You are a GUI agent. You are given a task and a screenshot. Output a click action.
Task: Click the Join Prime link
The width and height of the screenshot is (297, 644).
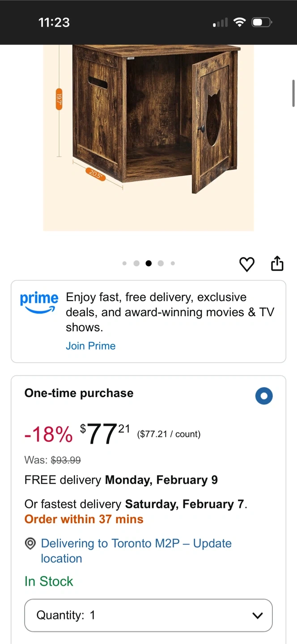[x=91, y=346]
